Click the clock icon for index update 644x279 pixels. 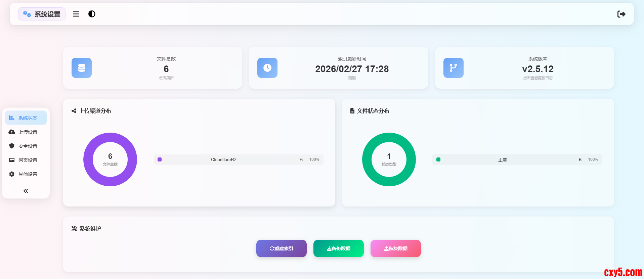point(267,68)
